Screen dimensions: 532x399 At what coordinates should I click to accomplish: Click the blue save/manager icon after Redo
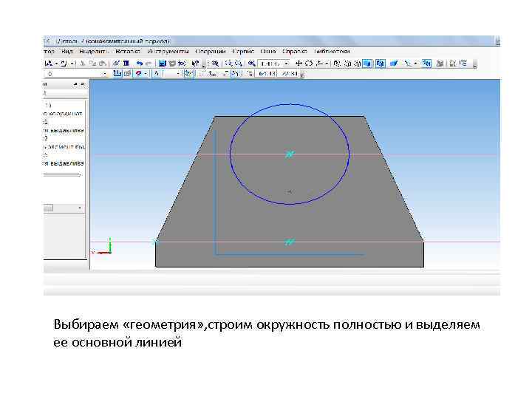click(x=162, y=64)
